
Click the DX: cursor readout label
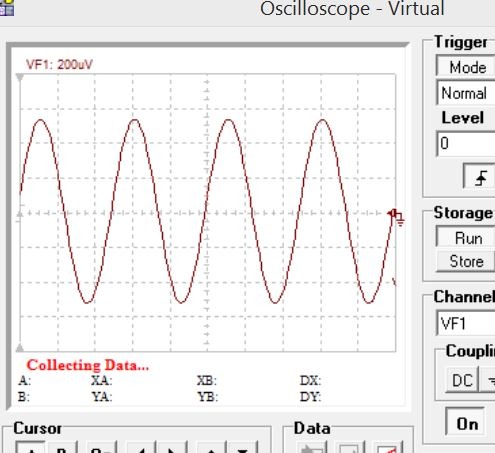pyautogui.click(x=310, y=380)
